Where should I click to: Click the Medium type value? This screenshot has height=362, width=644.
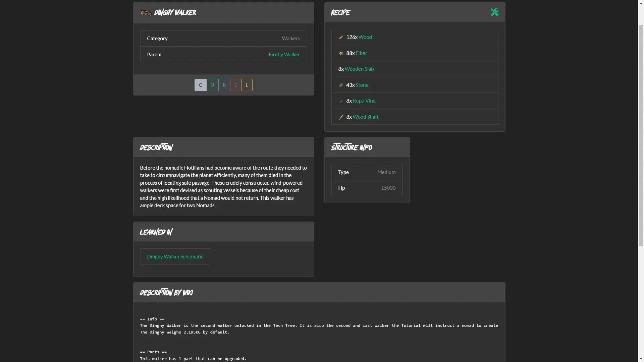click(x=386, y=172)
